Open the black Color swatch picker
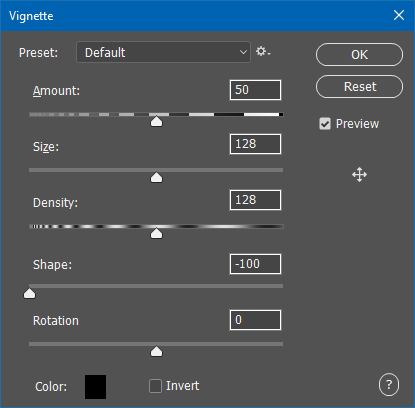415x408 pixels. pyautogui.click(x=95, y=387)
